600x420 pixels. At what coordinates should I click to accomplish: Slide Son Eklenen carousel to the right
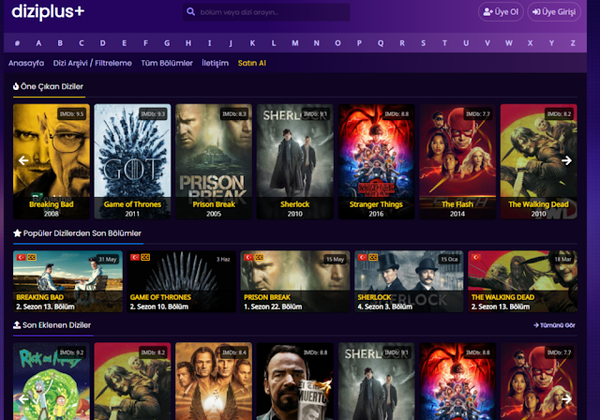coord(567,399)
